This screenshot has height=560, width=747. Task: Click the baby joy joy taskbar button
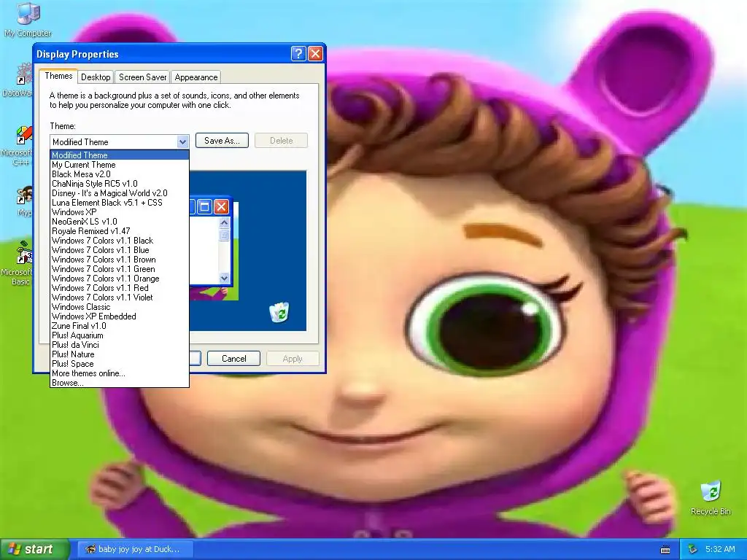[135, 549]
